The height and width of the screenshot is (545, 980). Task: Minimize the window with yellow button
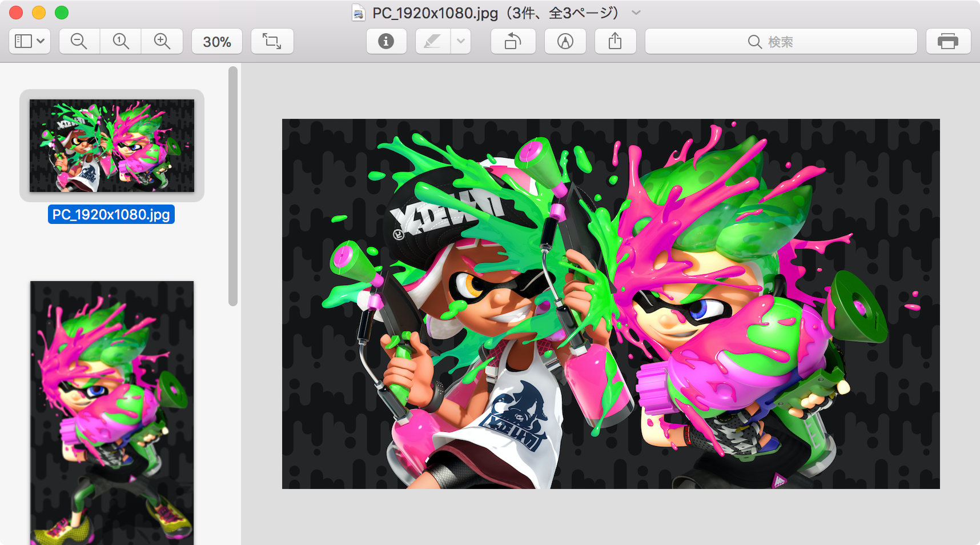[39, 13]
